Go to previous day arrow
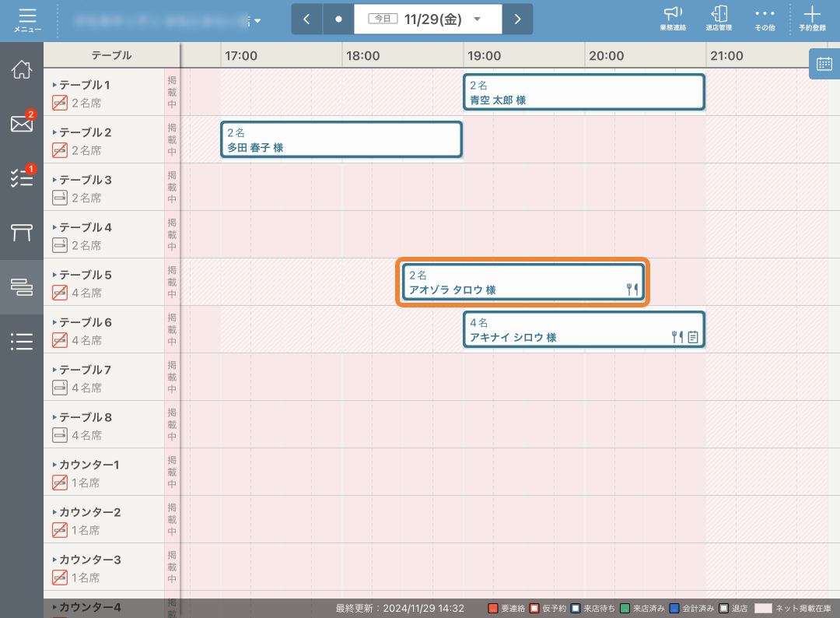 pos(306,19)
